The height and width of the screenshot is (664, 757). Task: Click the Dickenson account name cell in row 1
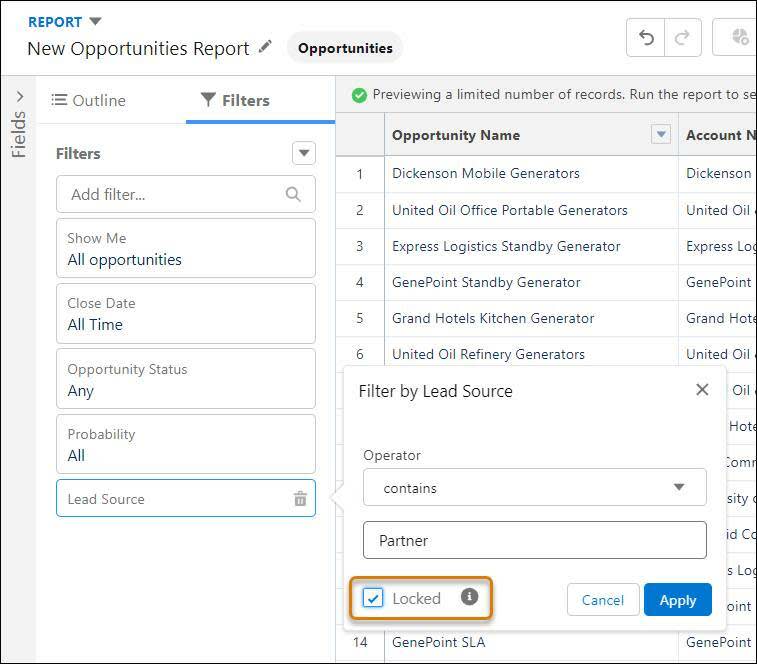tap(718, 173)
